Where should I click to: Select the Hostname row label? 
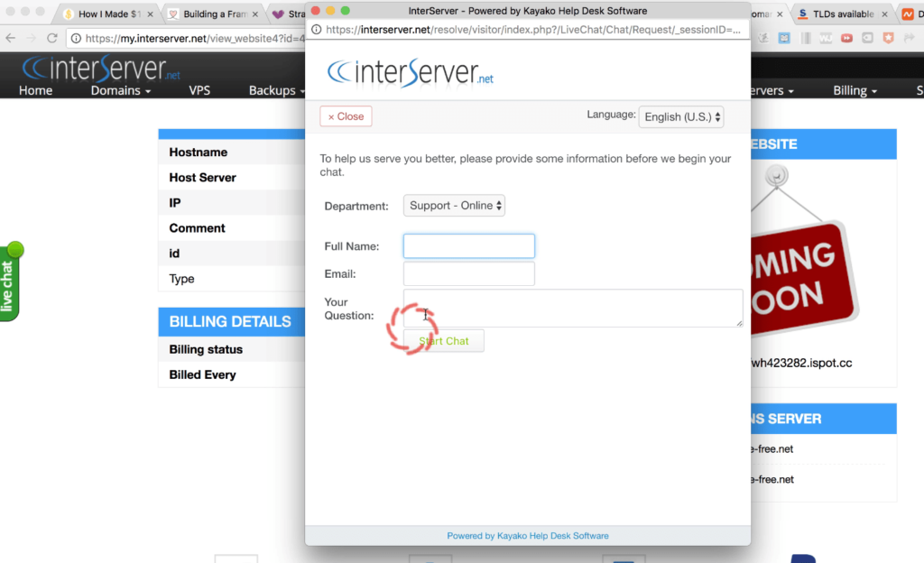click(198, 152)
